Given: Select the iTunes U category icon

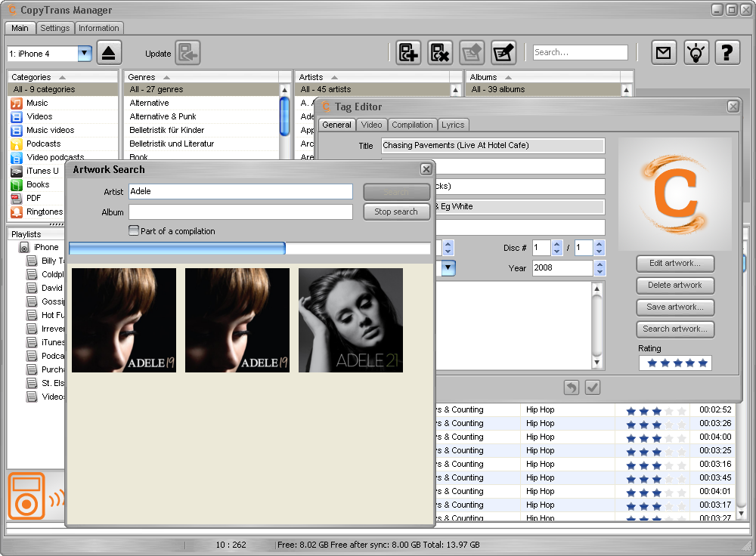Looking at the screenshot, I should pyautogui.click(x=17, y=171).
